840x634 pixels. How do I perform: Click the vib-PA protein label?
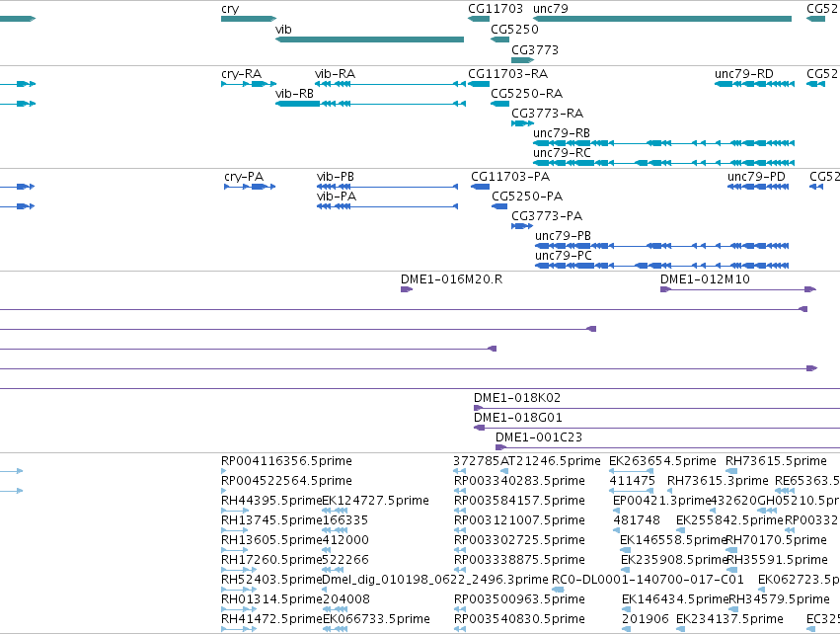(x=337, y=197)
